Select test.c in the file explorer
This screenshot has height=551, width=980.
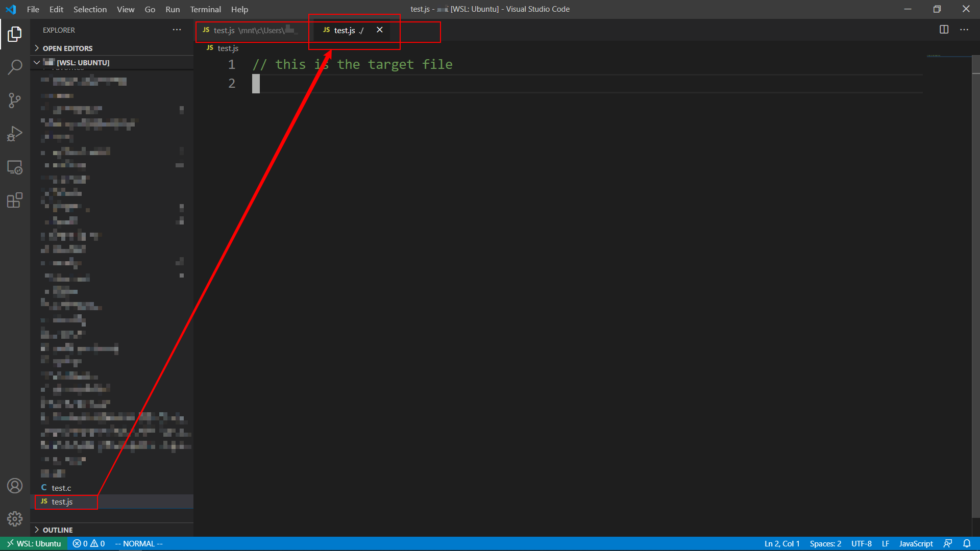pyautogui.click(x=60, y=488)
